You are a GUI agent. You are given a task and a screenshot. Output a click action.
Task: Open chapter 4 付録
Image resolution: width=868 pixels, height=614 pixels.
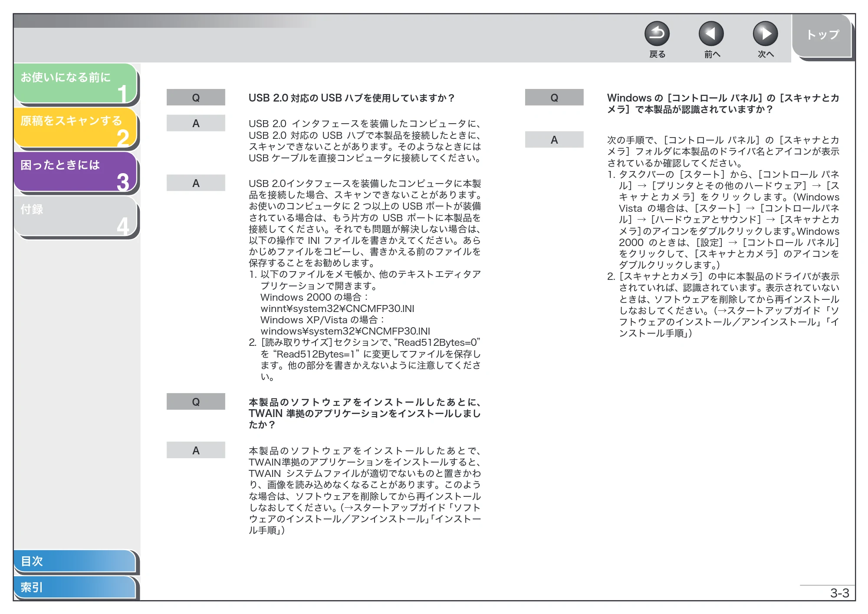[76, 216]
